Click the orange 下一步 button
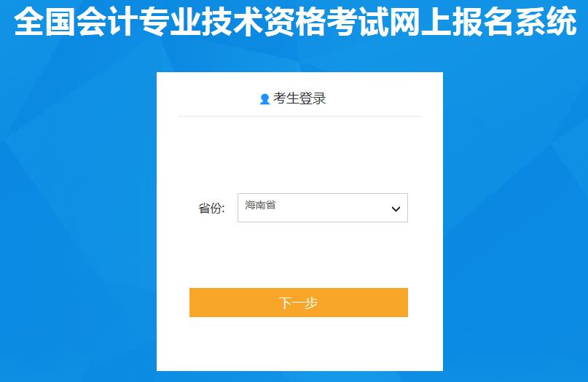The width and height of the screenshot is (588, 382). pos(299,303)
